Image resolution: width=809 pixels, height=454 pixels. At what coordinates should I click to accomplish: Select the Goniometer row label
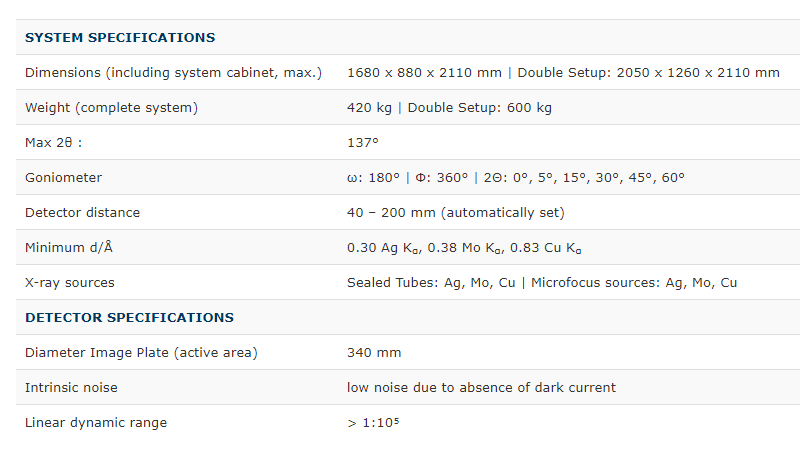coord(63,178)
